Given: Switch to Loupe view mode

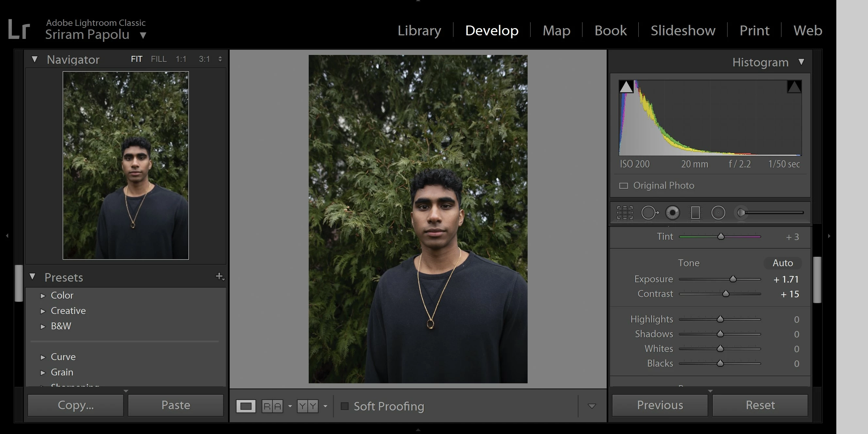Looking at the screenshot, I should click(x=246, y=406).
